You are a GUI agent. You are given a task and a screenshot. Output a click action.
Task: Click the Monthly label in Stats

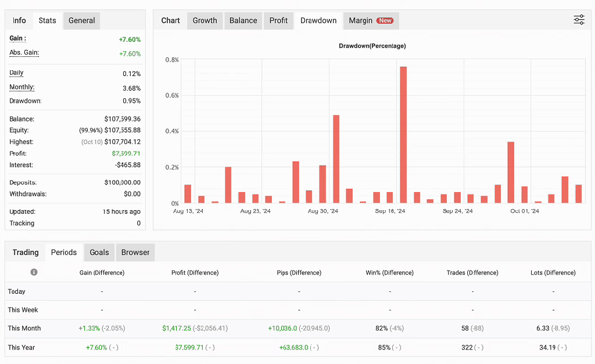[x=21, y=88]
